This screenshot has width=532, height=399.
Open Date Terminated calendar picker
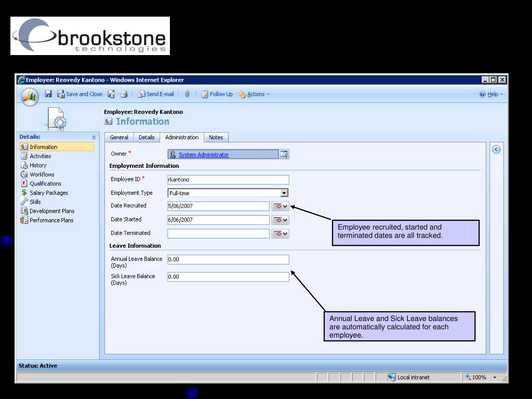[280, 233]
